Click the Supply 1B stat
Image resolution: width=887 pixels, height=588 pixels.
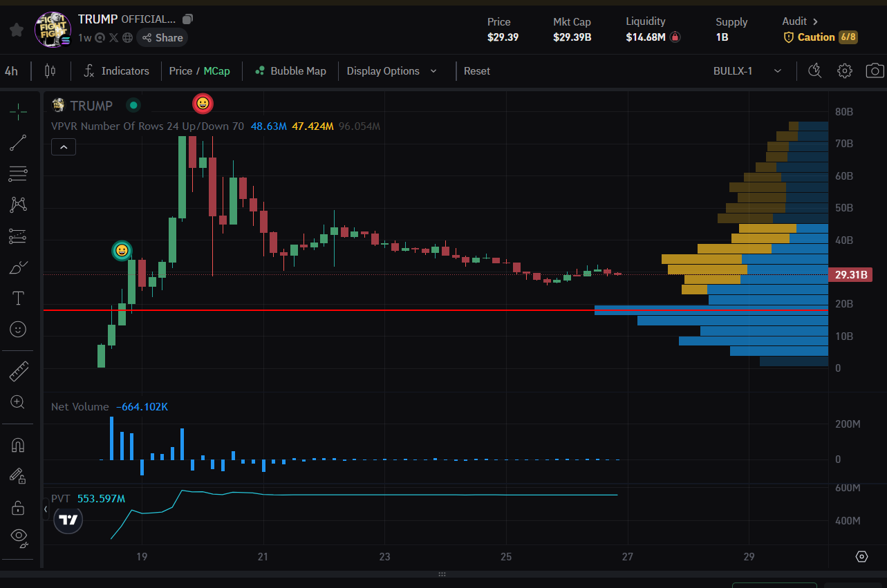click(731, 30)
